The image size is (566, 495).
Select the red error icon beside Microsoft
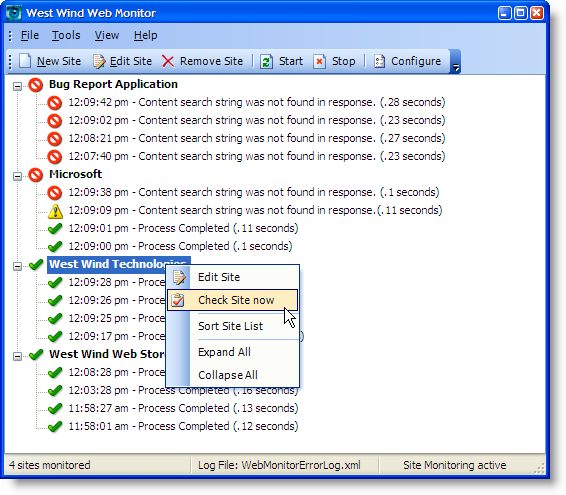[x=36, y=175]
